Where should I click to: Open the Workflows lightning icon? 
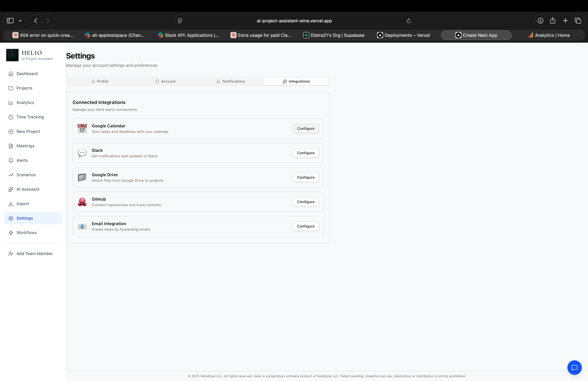11,233
